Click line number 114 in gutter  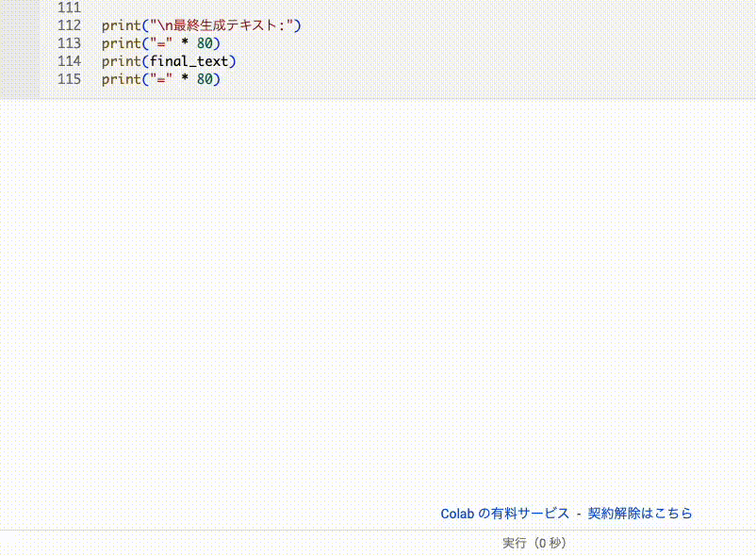click(x=70, y=61)
